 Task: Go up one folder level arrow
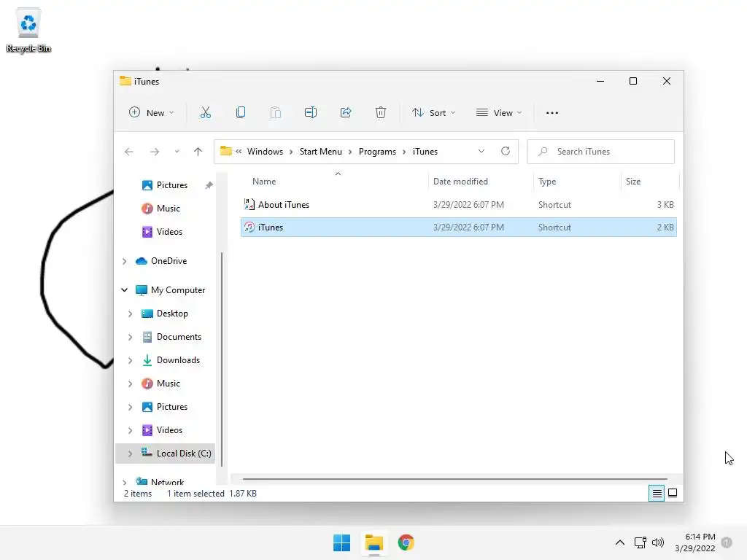coord(198,152)
